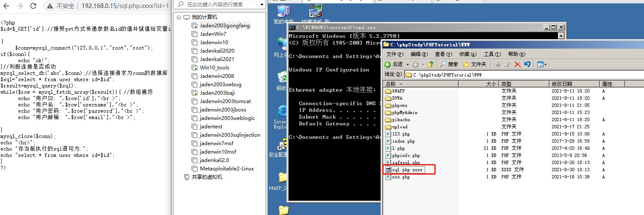Click the red Delete X toolbar icon
This screenshot has width=644, height=215.
517,64
